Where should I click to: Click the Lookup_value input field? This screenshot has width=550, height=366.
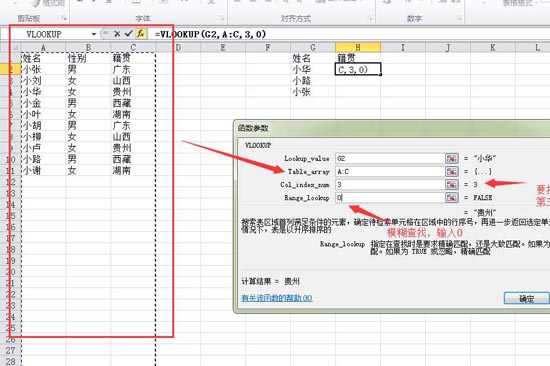[x=390, y=158]
